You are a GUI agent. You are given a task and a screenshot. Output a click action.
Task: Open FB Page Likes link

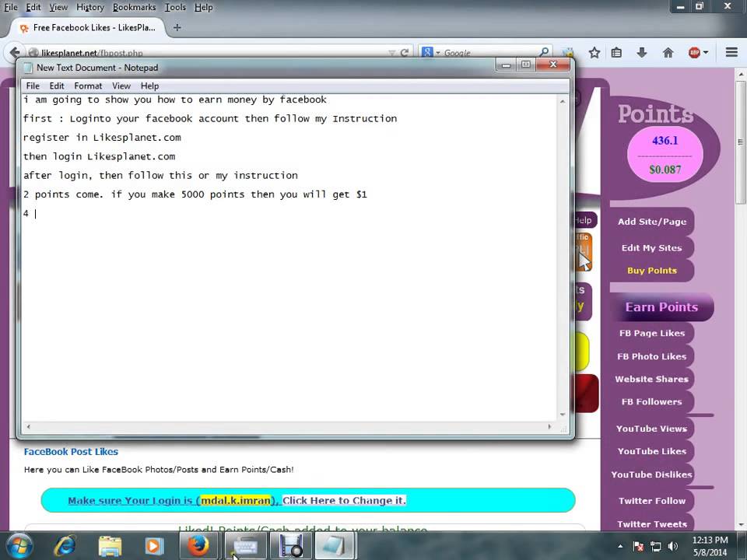[x=652, y=334]
